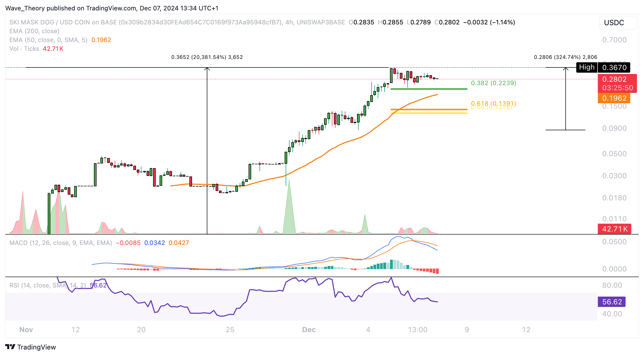Click the High 0.3670 price label
This screenshot has width=644, height=356.
click(x=603, y=67)
